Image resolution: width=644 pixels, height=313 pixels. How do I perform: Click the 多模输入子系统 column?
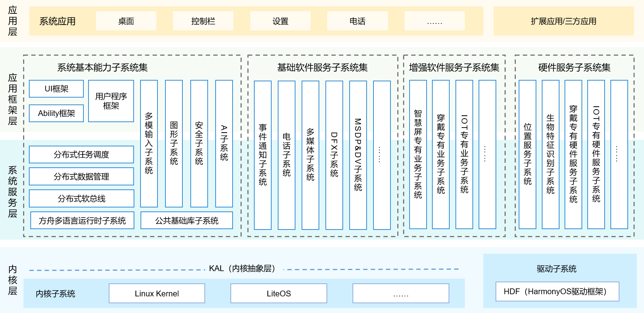[149, 143]
